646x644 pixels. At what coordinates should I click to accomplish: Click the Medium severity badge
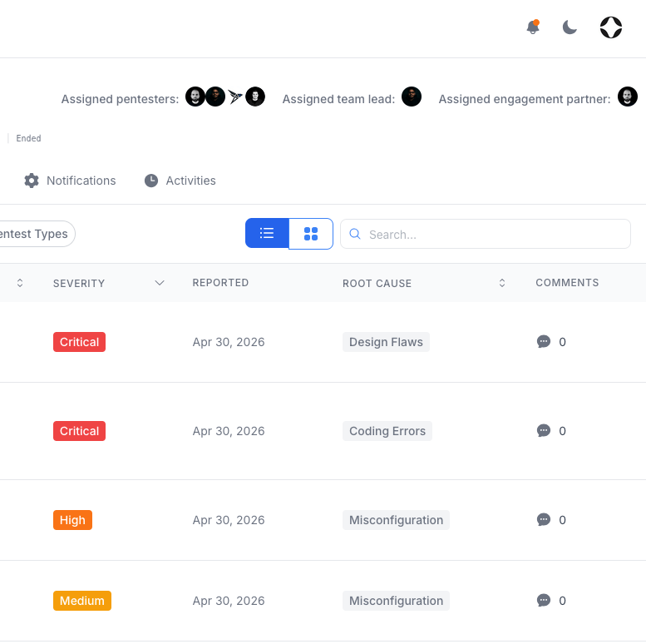tap(82, 601)
